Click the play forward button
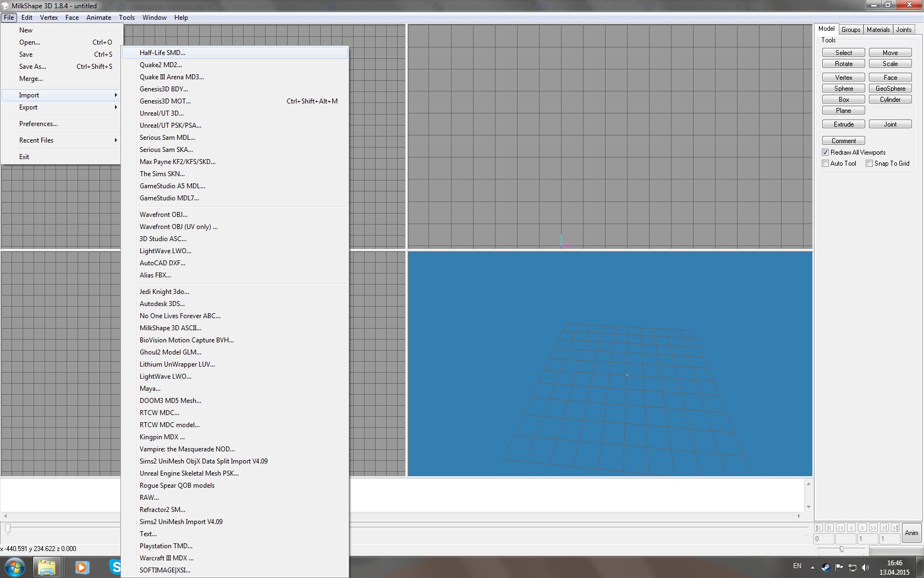The height and width of the screenshot is (578, 924). point(873,527)
